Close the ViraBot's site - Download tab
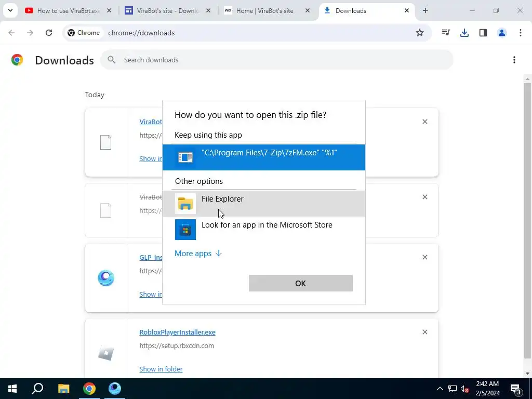 coord(208,11)
